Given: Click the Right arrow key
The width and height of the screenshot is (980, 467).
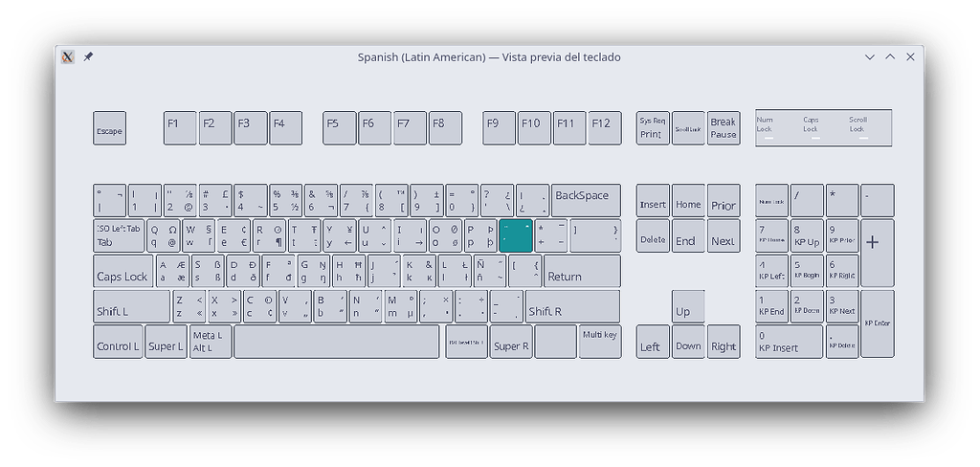Looking at the screenshot, I should coord(724,342).
